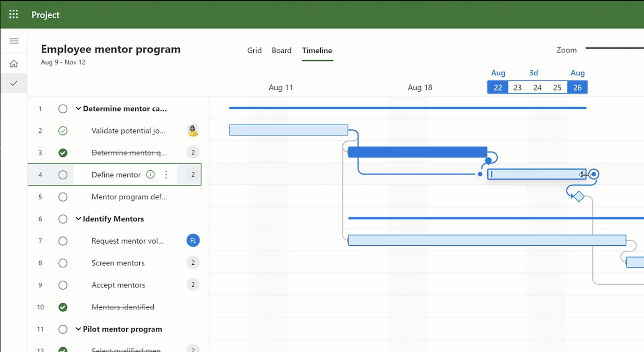Select the dark blue Determine mentor q bar
This screenshot has height=352, width=644.
pos(418,152)
